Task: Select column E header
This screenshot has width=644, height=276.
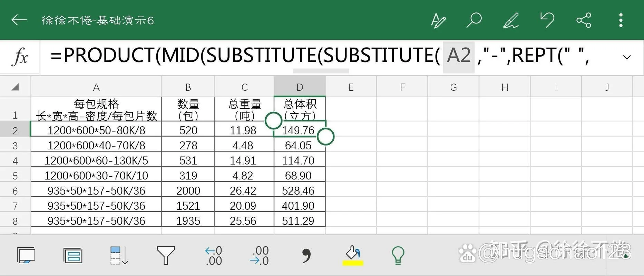Action: tap(351, 87)
